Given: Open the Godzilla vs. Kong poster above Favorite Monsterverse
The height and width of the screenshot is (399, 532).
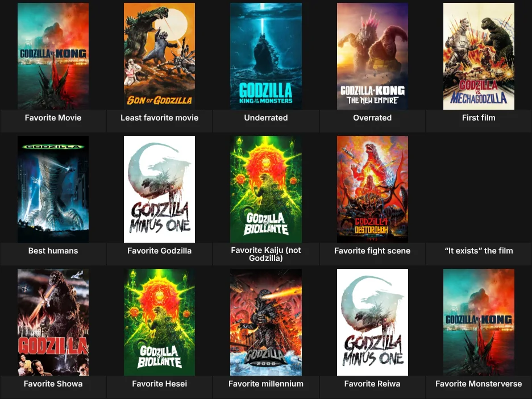Looking at the screenshot, I should pyautogui.click(x=479, y=322).
